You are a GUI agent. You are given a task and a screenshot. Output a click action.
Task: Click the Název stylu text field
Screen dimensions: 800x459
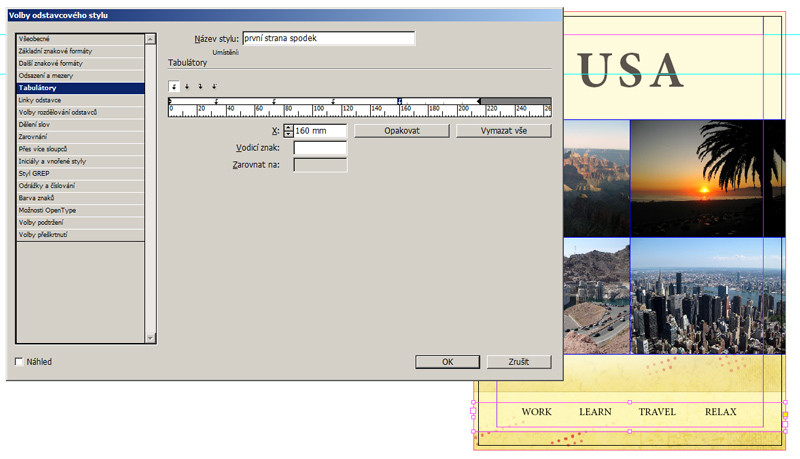click(328, 39)
